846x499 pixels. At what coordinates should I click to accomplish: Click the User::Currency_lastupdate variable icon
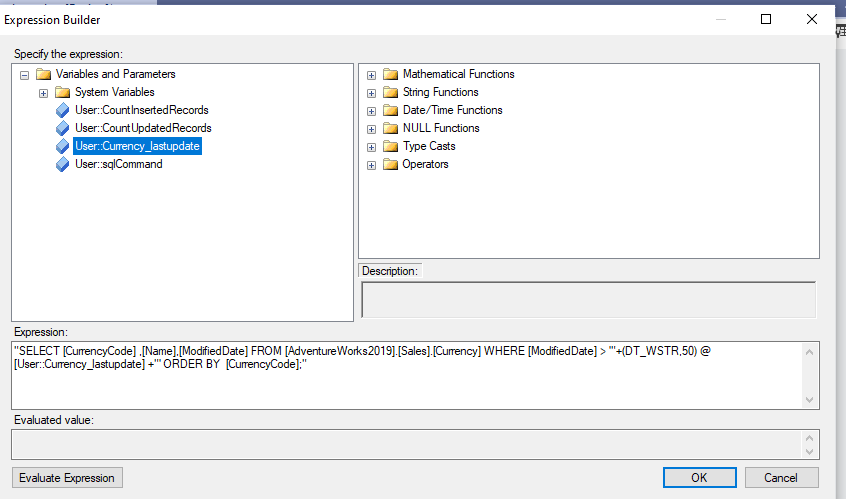click(63, 146)
